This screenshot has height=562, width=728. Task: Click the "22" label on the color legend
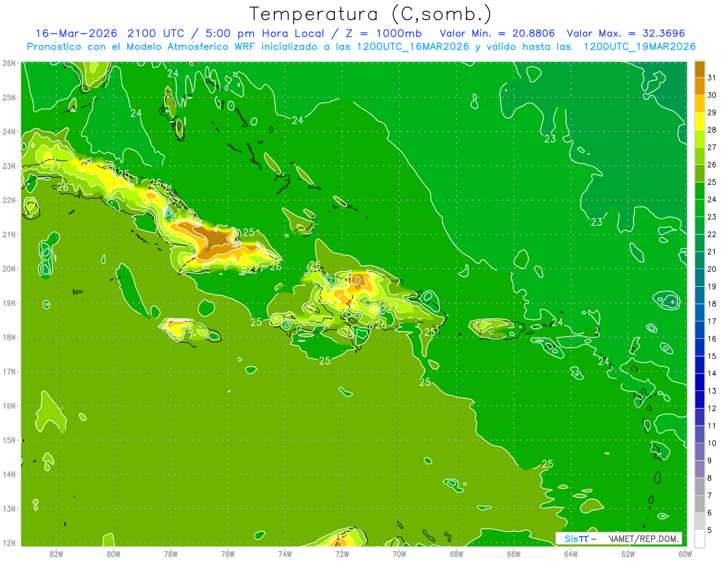point(712,234)
